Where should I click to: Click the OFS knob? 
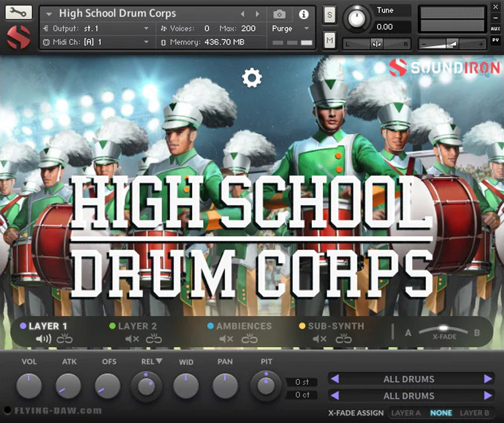(x=108, y=386)
